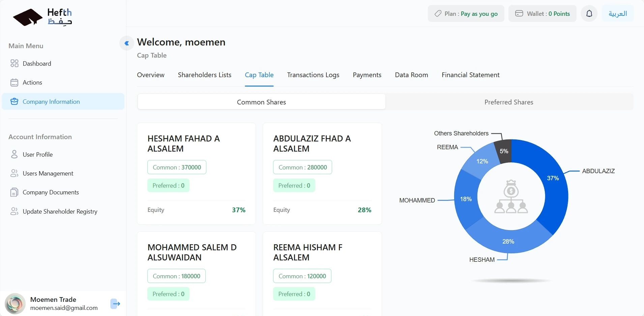Viewport: 644px width, 316px height.
Task: Click the Moemen Trade profile avatar
Action: coord(15,304)
